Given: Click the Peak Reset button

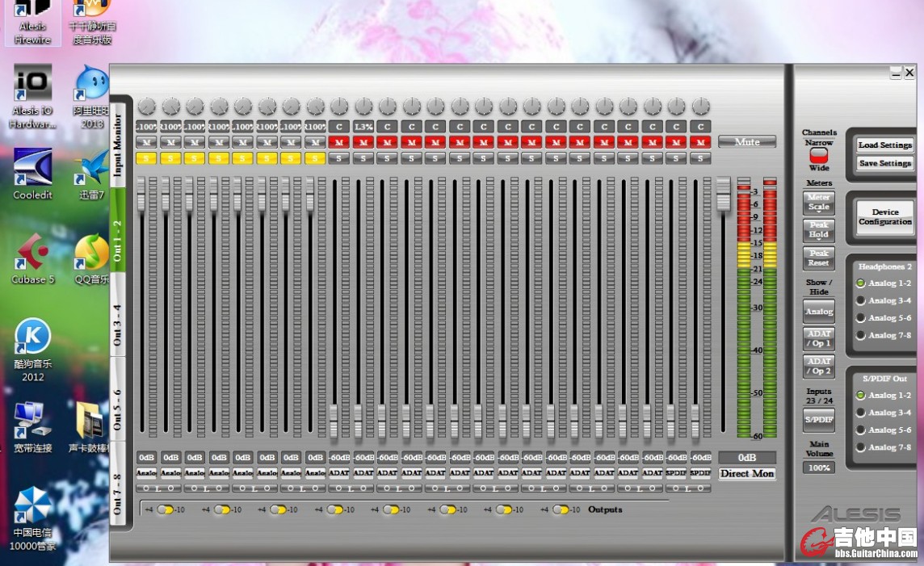Looking at the screenshot, I should click(818, 258).
